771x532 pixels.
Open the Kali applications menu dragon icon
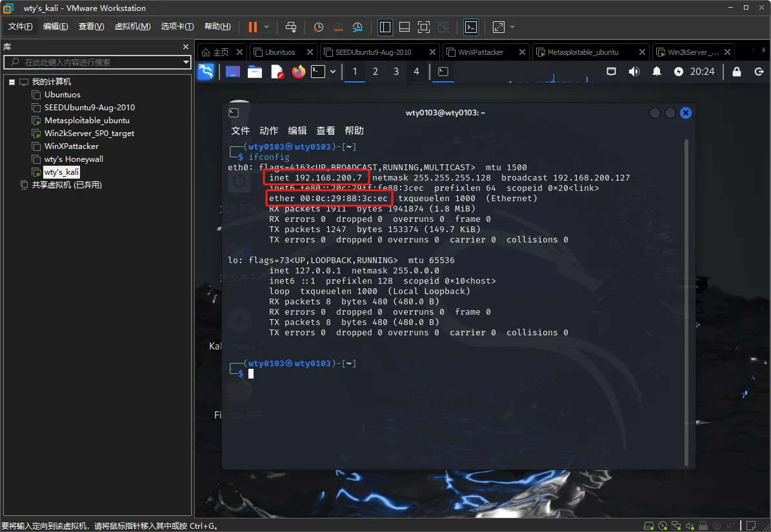(206, 72)
